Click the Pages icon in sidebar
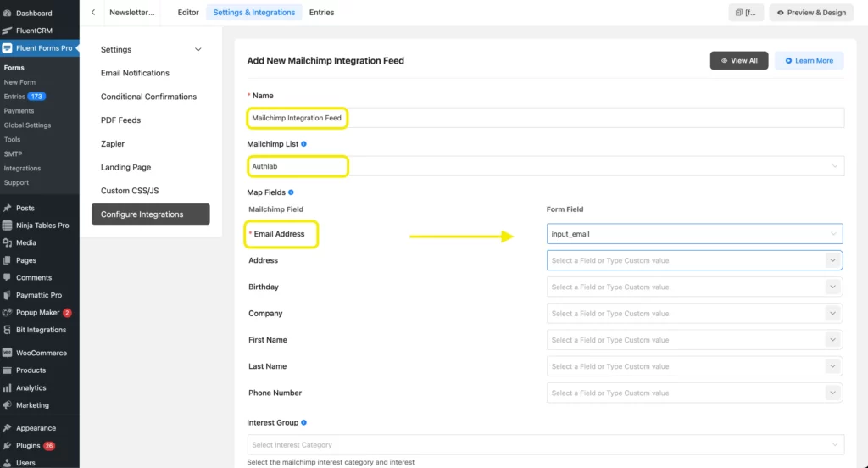 tap(7, 260)
